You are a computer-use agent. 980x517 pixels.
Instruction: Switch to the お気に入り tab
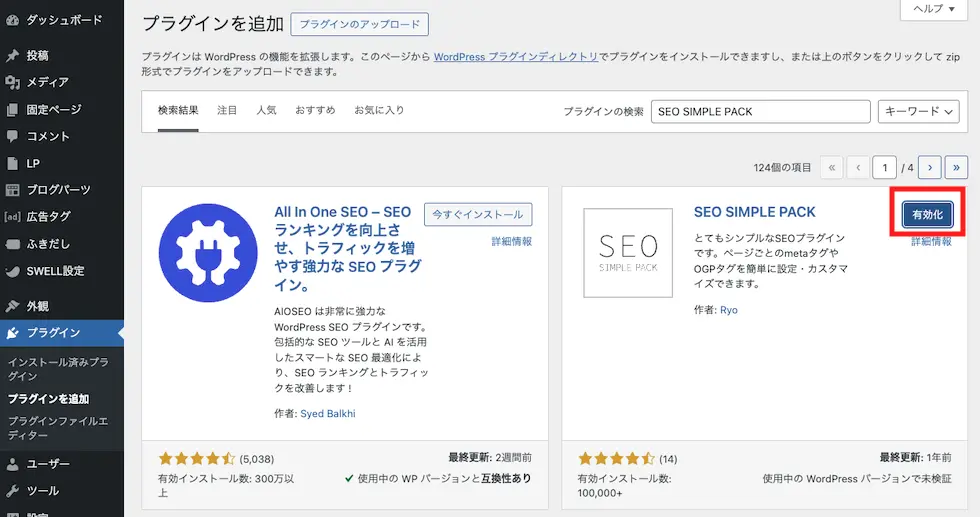click(379, 111)
